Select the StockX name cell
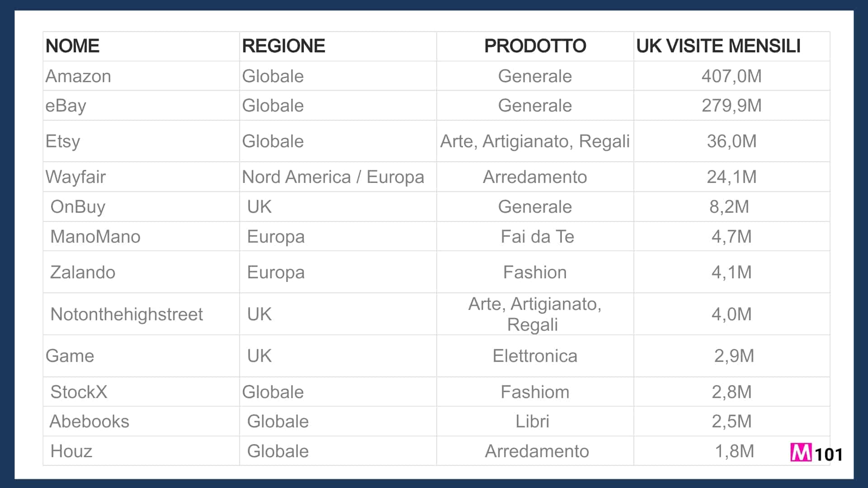The height and width of the screenshot is (488, 868). [79, 392]
